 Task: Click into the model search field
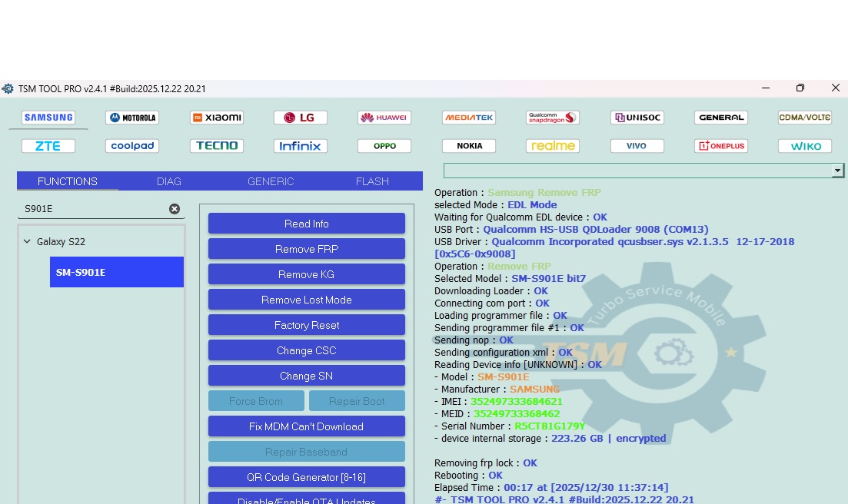click(x=92, y=209)
